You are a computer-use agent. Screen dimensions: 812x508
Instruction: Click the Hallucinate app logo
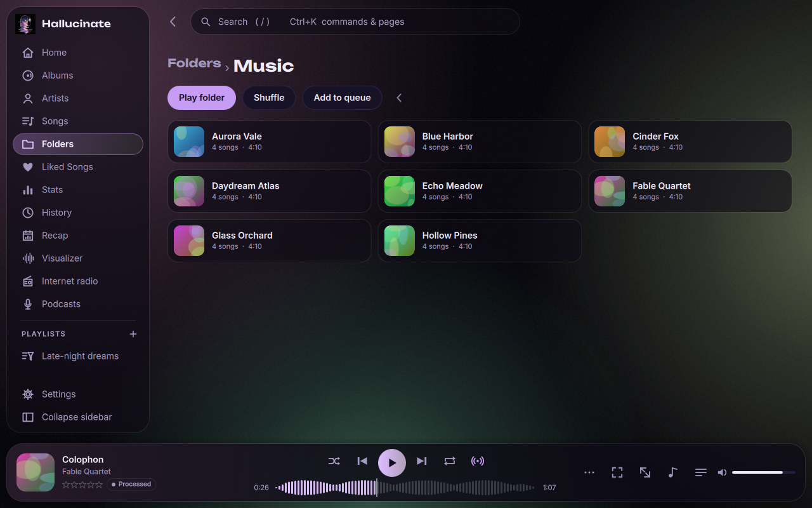point(25,24)
